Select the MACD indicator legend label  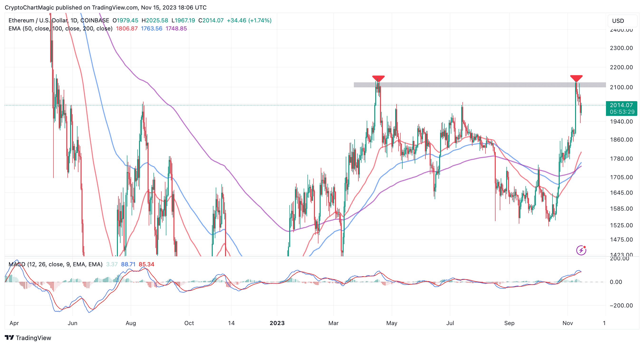click(56, 264)
